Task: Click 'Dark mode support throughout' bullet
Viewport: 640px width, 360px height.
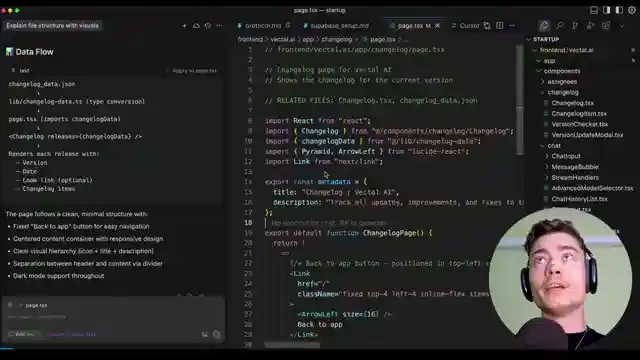Action: point(58,276)
